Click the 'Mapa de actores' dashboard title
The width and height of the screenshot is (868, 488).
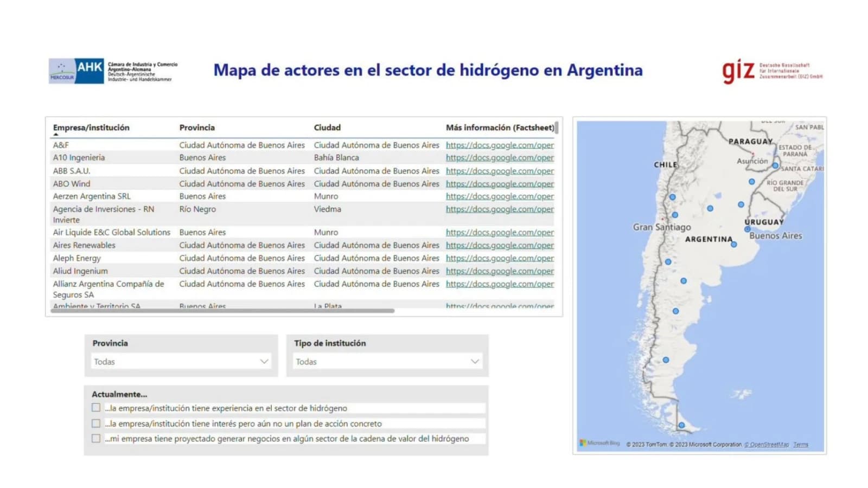click(x=428, y=70)
